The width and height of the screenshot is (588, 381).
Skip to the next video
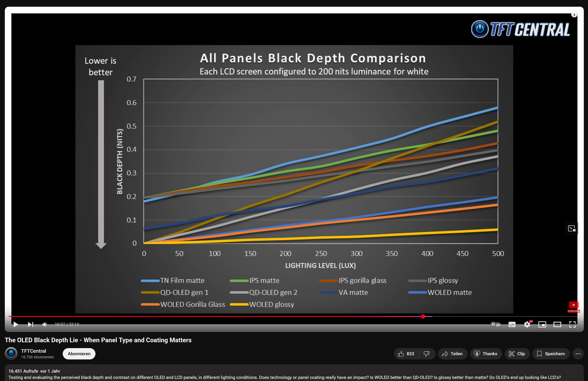(x=30, y=324)
